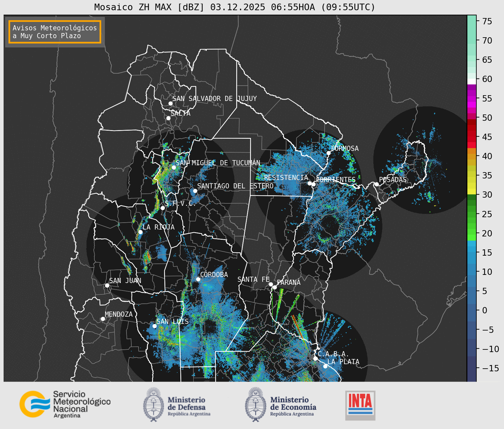This screenshot has width=504, height=429.
Task: Click the MENDOZA text label
Action: pos(119,314)
